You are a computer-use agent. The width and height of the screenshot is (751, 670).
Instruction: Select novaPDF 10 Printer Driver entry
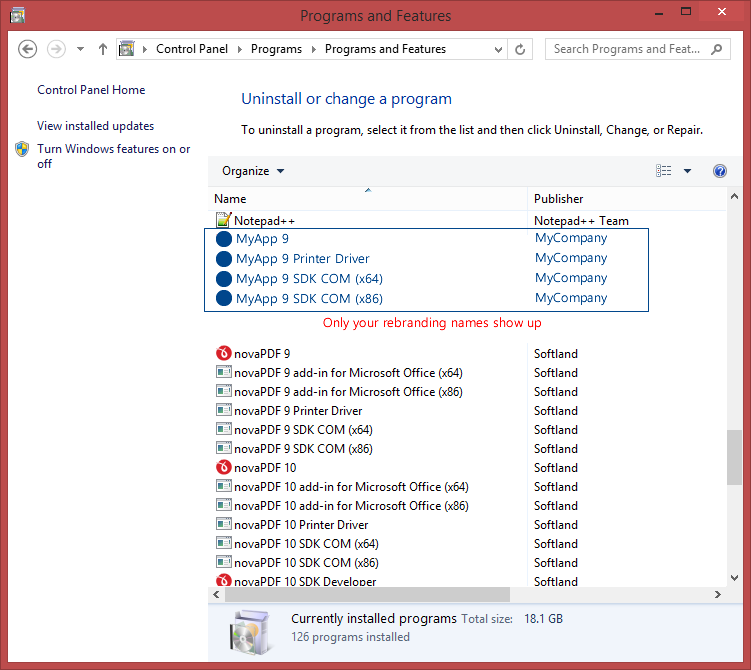coord(301,525)
